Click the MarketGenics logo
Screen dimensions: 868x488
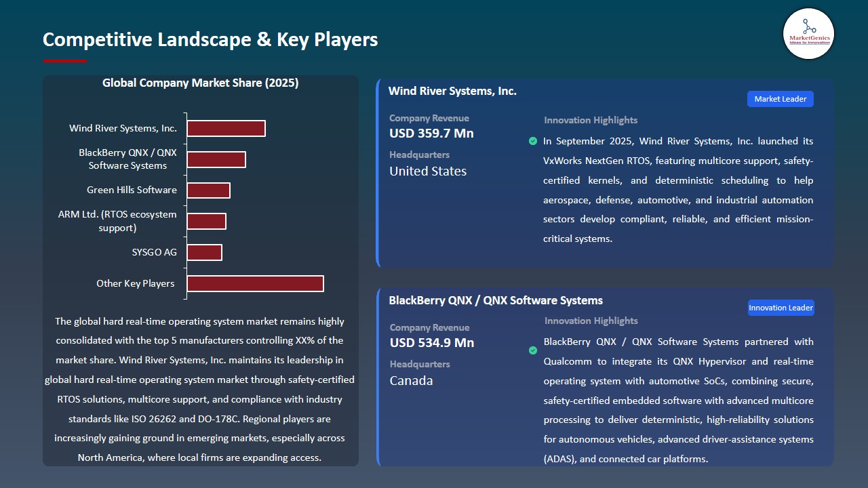tap(808, 34)
